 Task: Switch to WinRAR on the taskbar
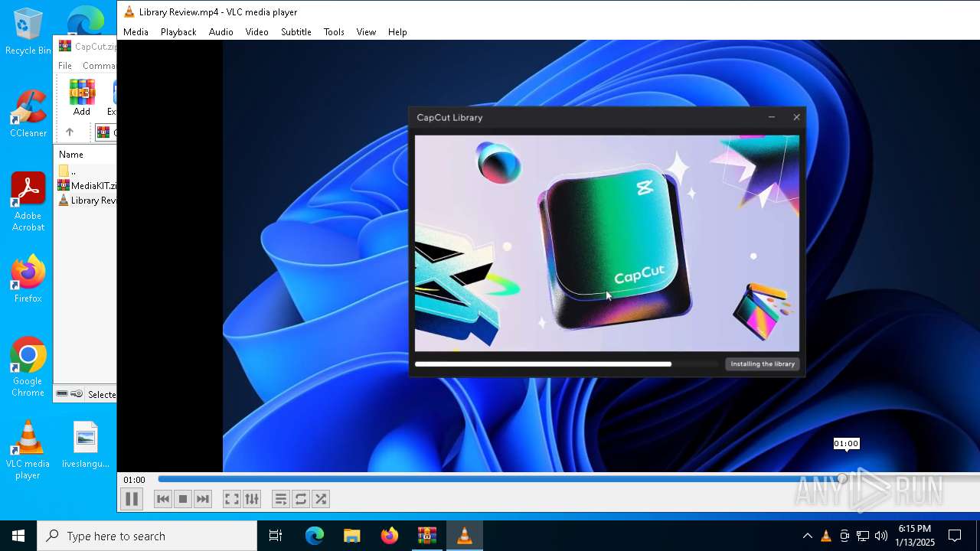pyautogui.click(x=427, y=536)
